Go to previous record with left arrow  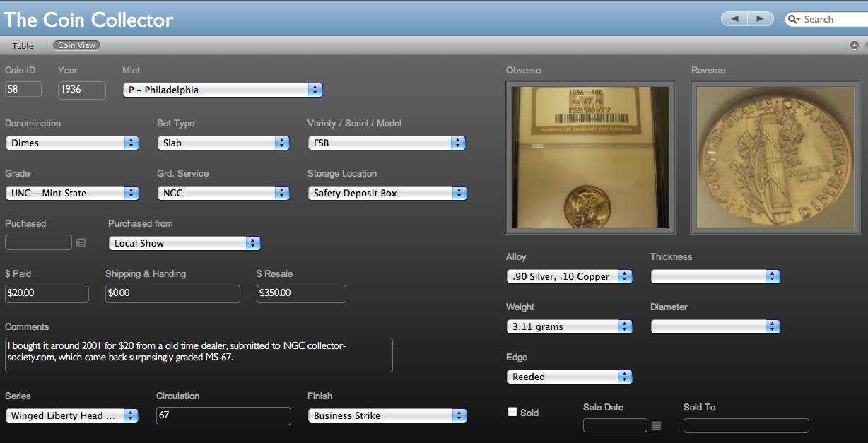click(734, 19)
